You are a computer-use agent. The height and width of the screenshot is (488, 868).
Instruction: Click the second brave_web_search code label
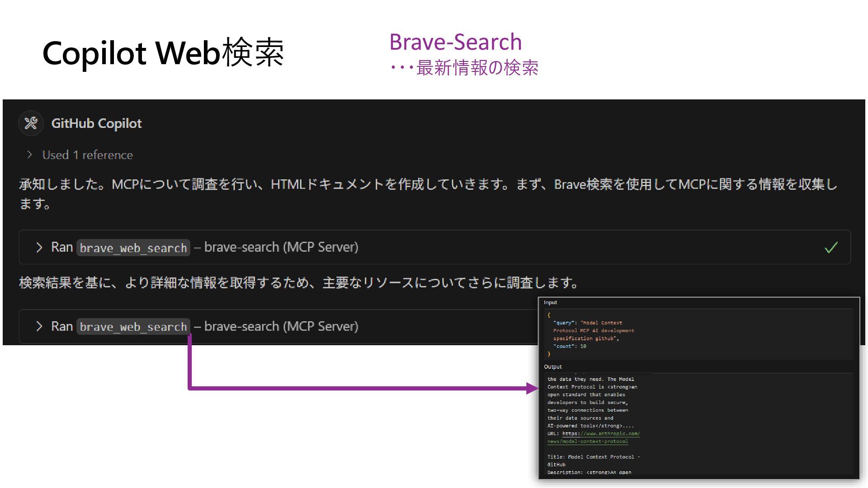pyautogui.click(x=133, y=327)
